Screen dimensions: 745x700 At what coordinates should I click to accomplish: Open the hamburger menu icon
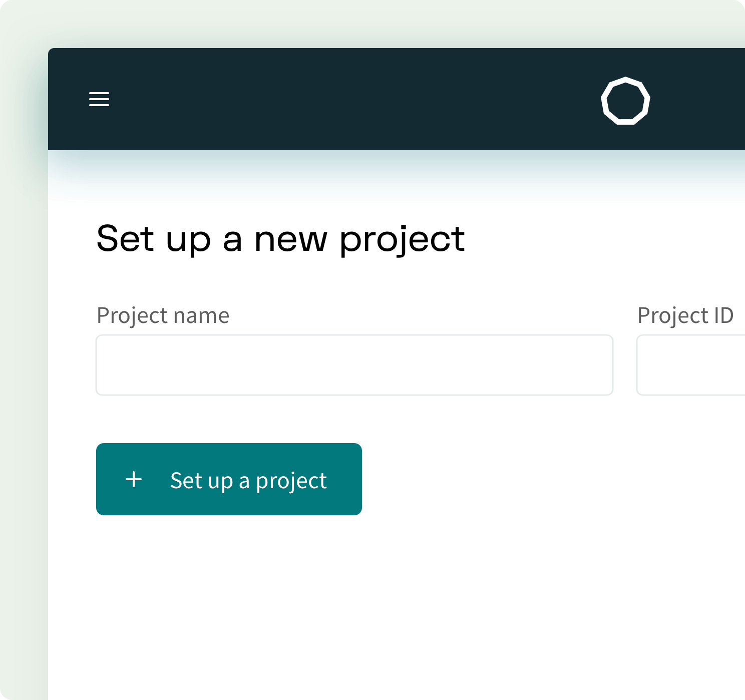click(99, 99)
